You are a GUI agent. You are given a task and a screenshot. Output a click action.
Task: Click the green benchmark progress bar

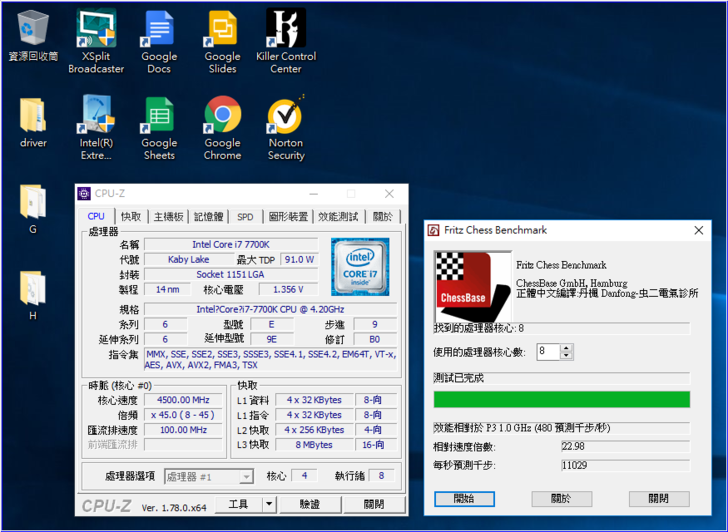pos(561,399)
